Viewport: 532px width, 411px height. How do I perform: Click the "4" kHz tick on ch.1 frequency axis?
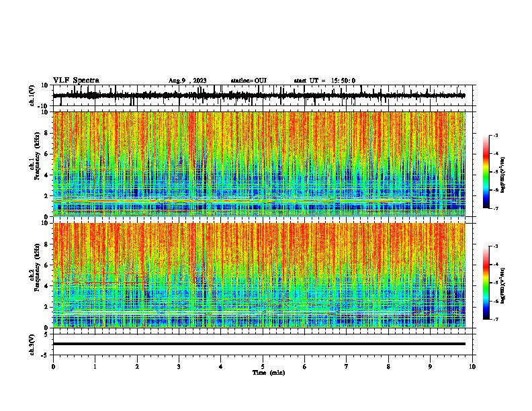47,175
